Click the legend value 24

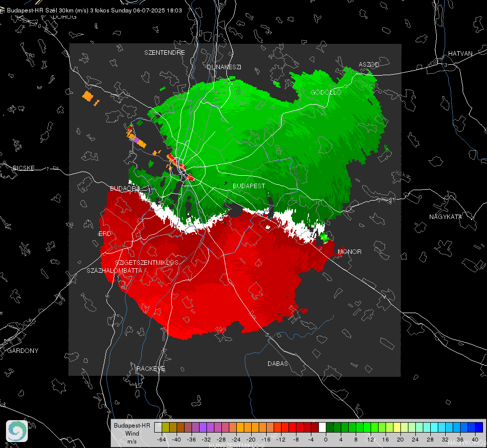[x=415, y=440]
